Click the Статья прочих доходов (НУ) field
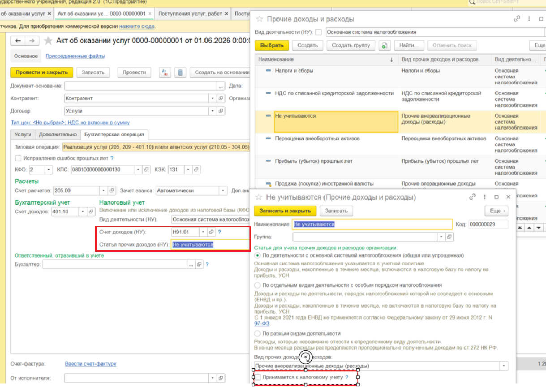This screenshot has width=546, height=392. coord(210,245)
